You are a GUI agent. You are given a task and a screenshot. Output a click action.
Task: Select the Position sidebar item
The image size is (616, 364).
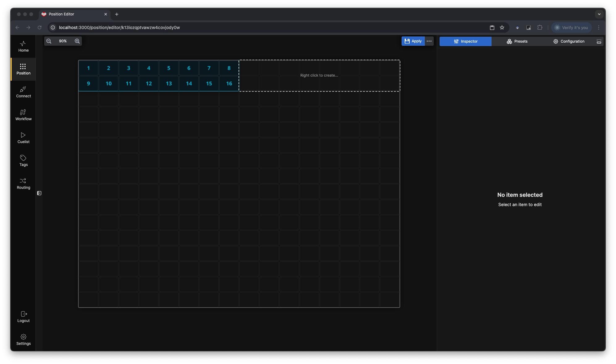click(x=23, y=69)
